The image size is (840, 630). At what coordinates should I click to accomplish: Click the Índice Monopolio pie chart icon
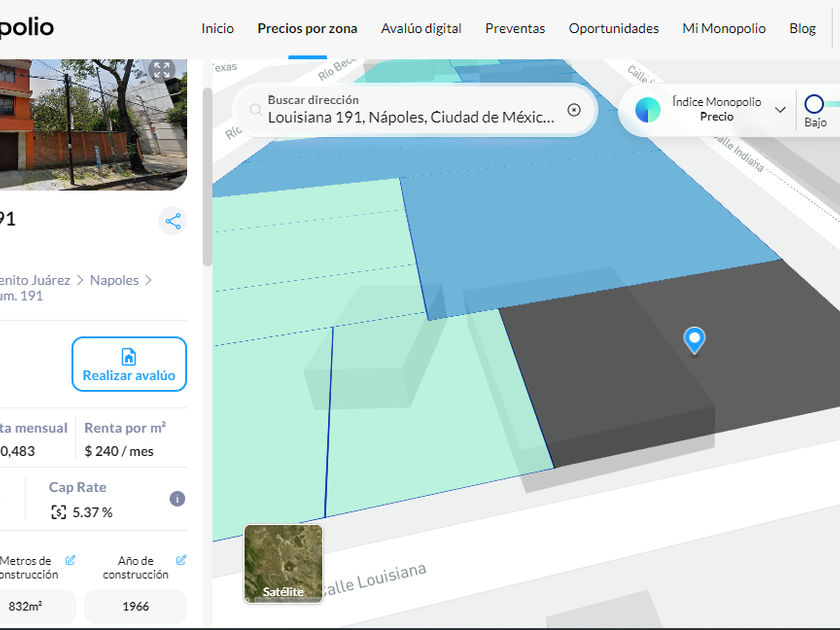648,110
